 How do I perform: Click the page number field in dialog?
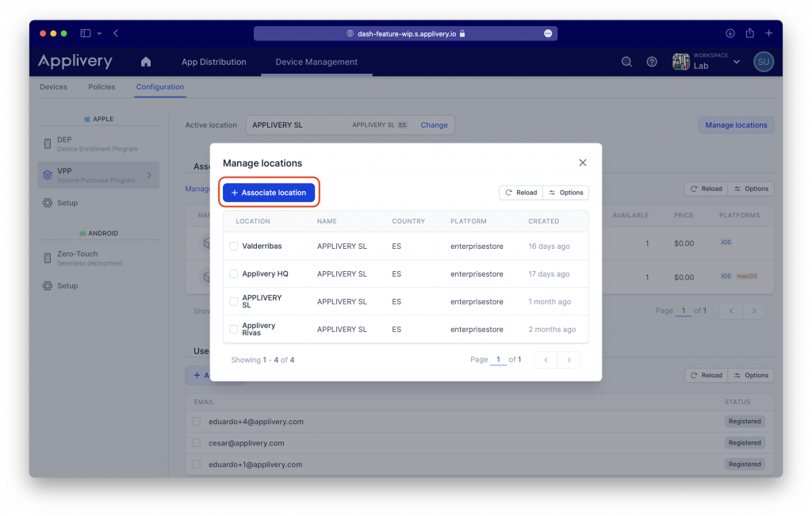click(x=498, y=360)
